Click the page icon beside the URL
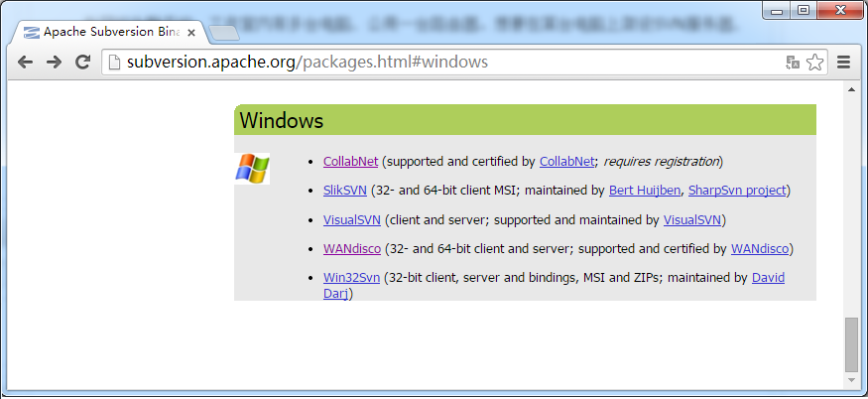 coord(114,63)
